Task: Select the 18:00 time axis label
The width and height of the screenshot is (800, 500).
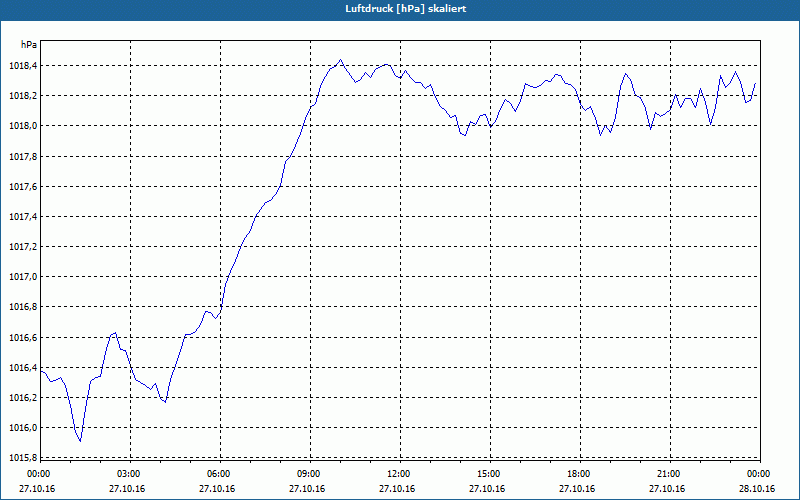Action: [x=580, y=474]
